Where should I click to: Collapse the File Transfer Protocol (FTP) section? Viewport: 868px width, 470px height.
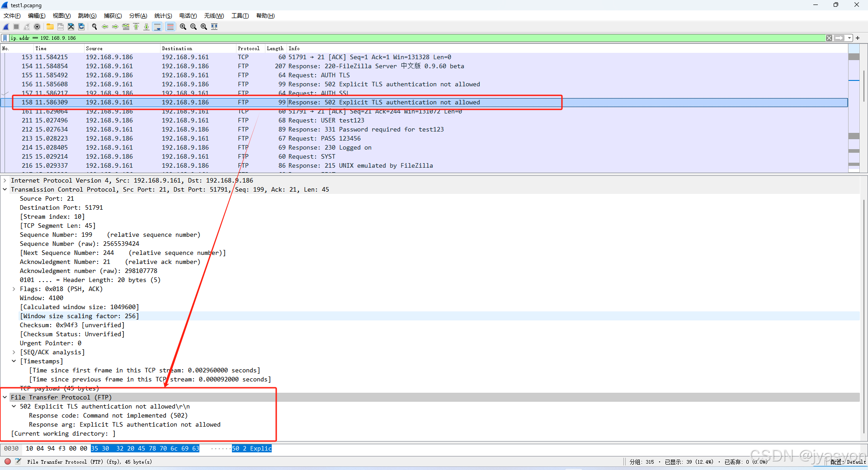[5, 397]
